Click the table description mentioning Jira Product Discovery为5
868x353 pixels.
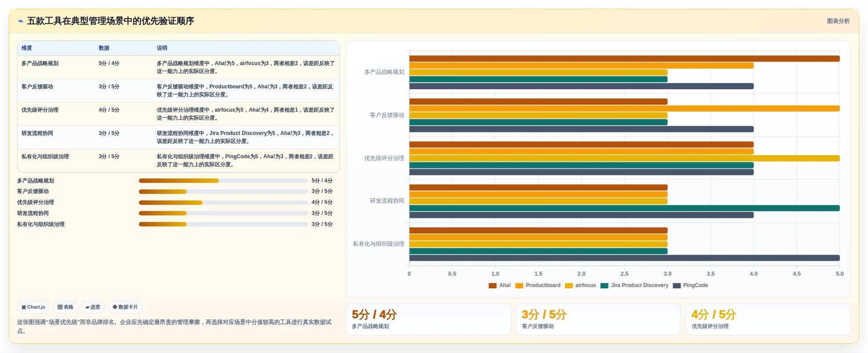pyautogui.click(x=245, y=137)
